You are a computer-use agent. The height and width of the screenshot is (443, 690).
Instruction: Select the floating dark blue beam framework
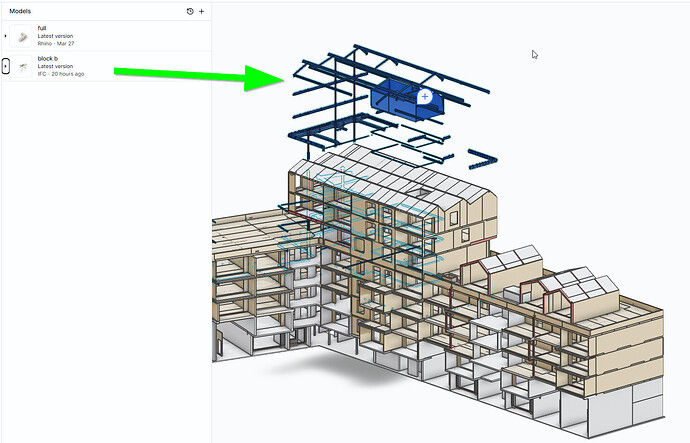392,106
